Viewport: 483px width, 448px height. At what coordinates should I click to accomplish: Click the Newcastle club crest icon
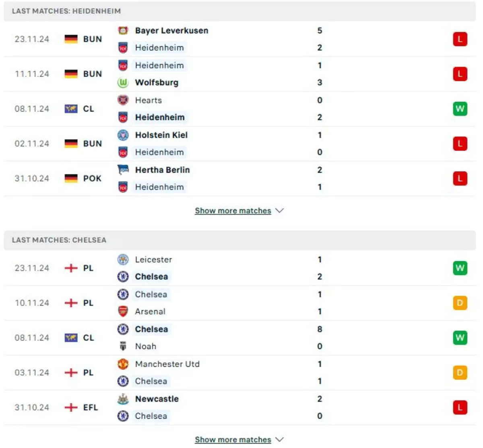click(x=123, y=399)
